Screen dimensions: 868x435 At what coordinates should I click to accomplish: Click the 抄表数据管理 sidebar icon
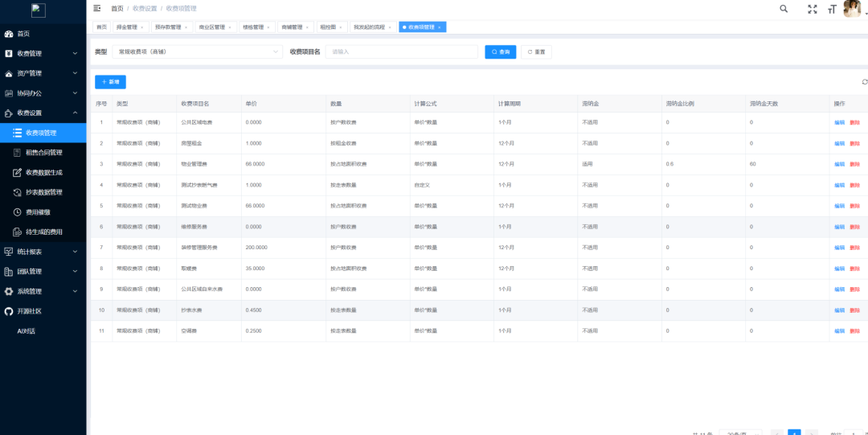tap(17, 192)
